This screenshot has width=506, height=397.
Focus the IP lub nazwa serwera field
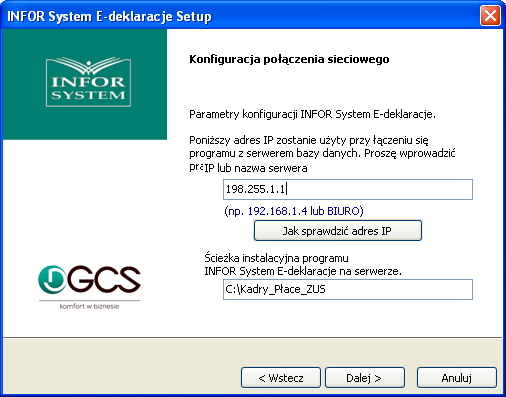[348, 189]
